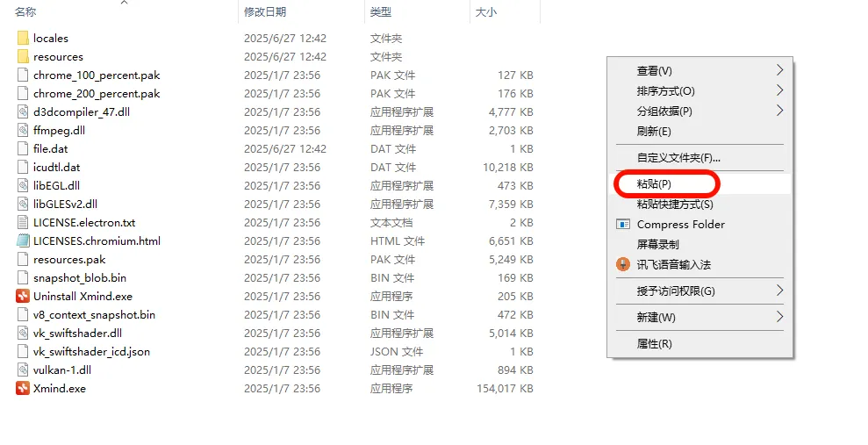868x445 pixels.
Task: Click the 154,017 KB size value
Action: (x=505, y=389)
